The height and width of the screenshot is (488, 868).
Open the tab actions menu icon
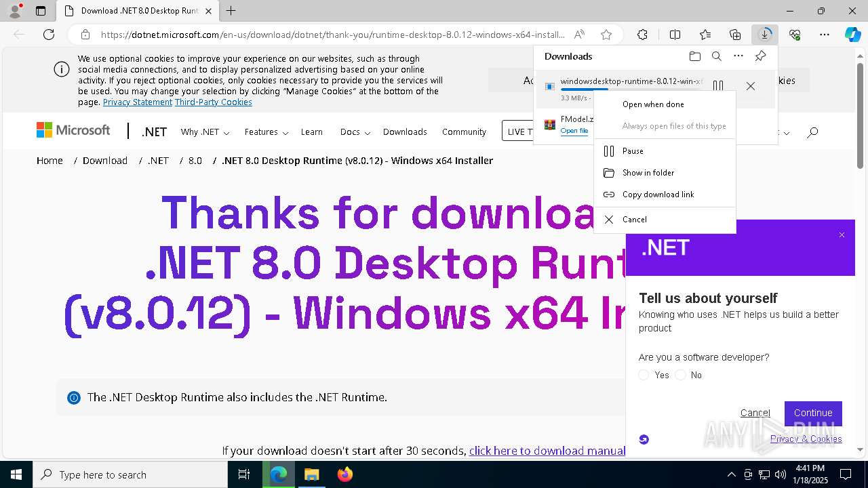point(41,11)
